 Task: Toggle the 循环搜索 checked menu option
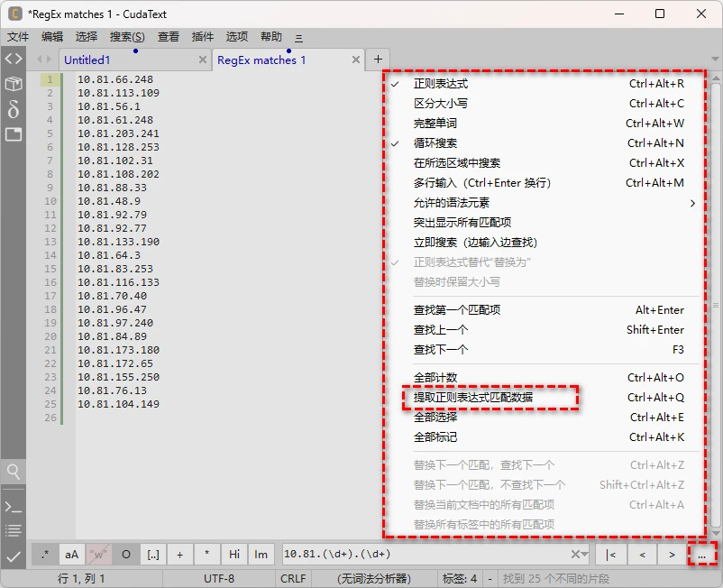(x=435, y=143)
